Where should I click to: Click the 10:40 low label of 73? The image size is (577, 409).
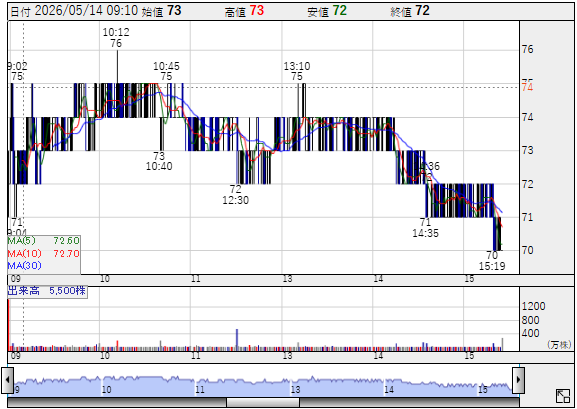pyautogui.click(x=159, y=161)
